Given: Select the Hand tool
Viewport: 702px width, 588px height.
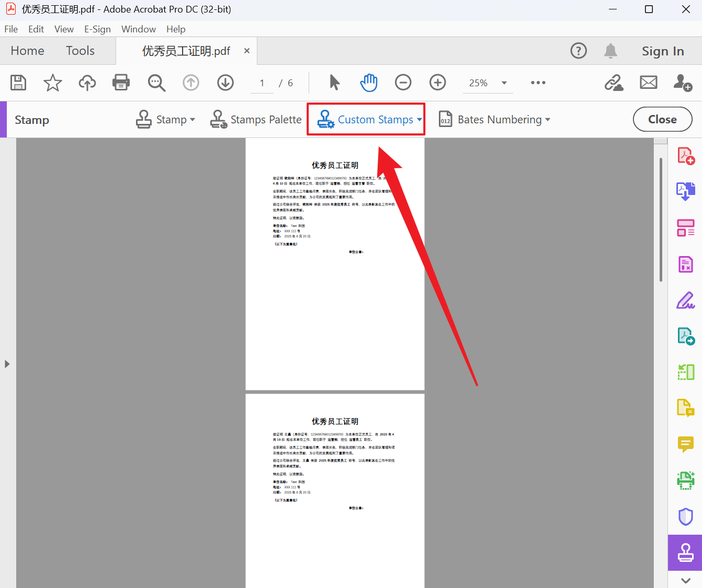Looking at the screenshot, I should coord(369,82).
